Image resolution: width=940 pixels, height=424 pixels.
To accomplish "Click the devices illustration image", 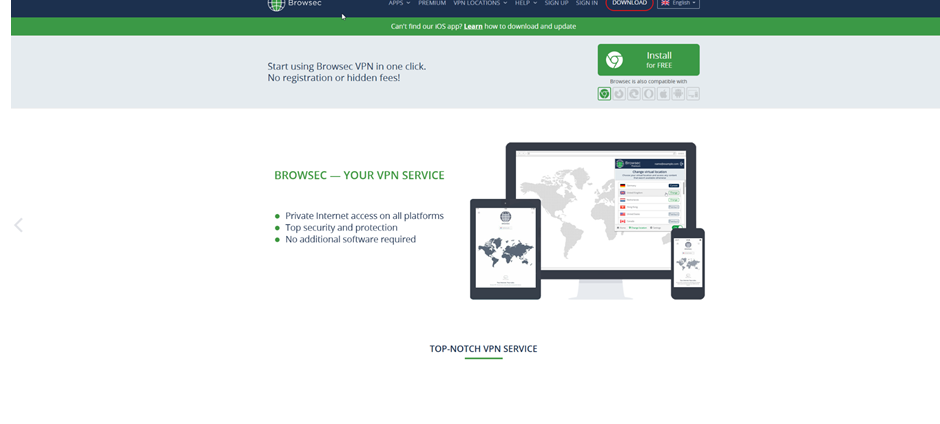I will (588, 221).
